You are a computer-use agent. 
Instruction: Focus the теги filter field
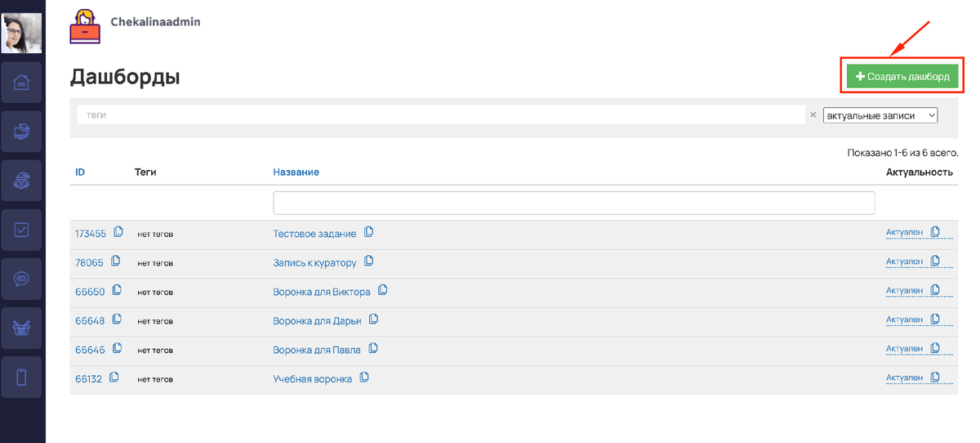(x=441, y=115)
